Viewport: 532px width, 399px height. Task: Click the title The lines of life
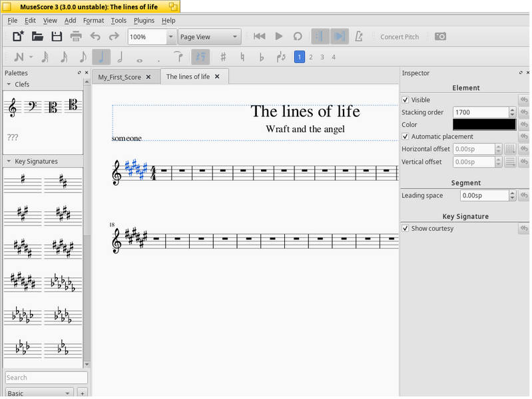point(305,111)
